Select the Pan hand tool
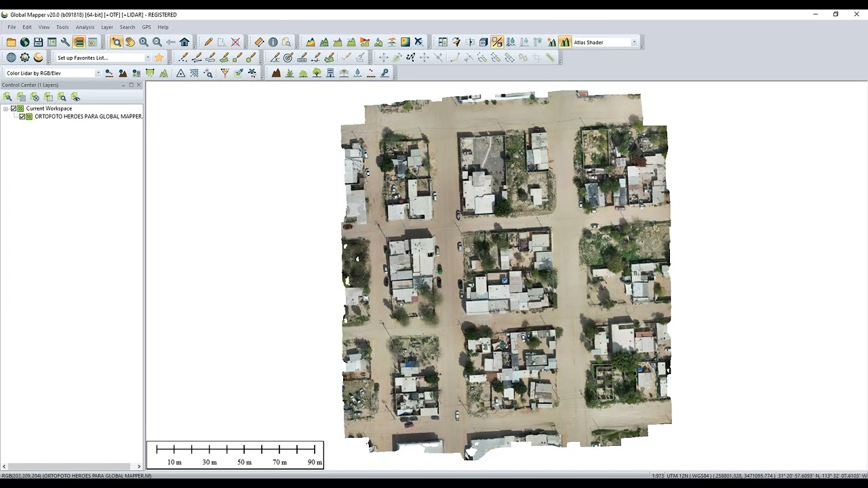Image resolution: width=868 pixels, height=488 pixels. click(x=130, y=42)
